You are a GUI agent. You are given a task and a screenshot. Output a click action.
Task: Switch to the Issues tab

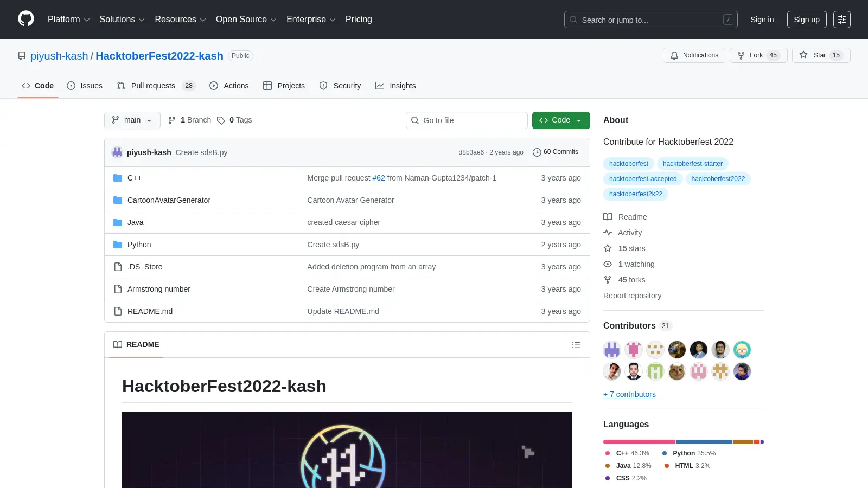tap(85, 86)
